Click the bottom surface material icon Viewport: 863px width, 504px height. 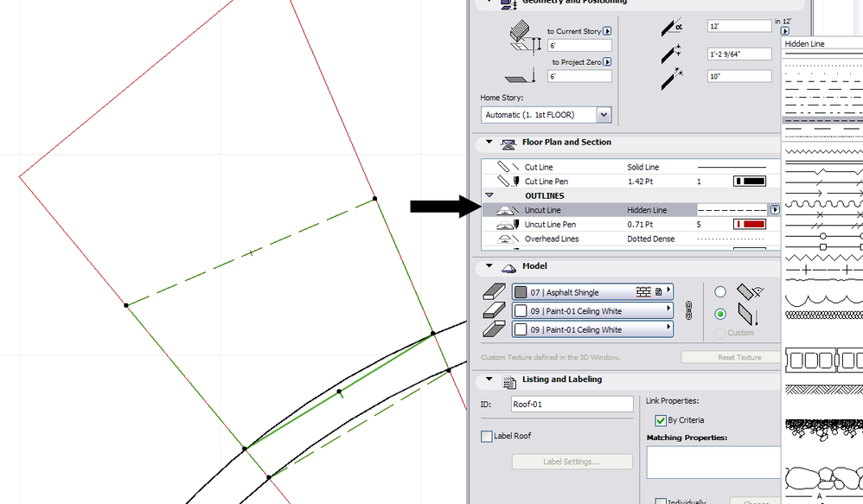[x=494, y=329]
